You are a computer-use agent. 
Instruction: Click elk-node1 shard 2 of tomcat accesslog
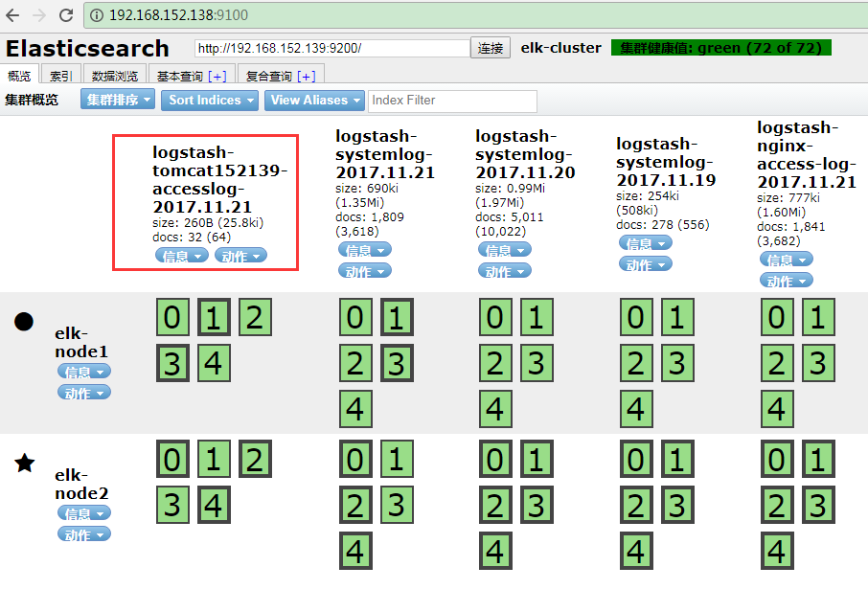point(255,317)
